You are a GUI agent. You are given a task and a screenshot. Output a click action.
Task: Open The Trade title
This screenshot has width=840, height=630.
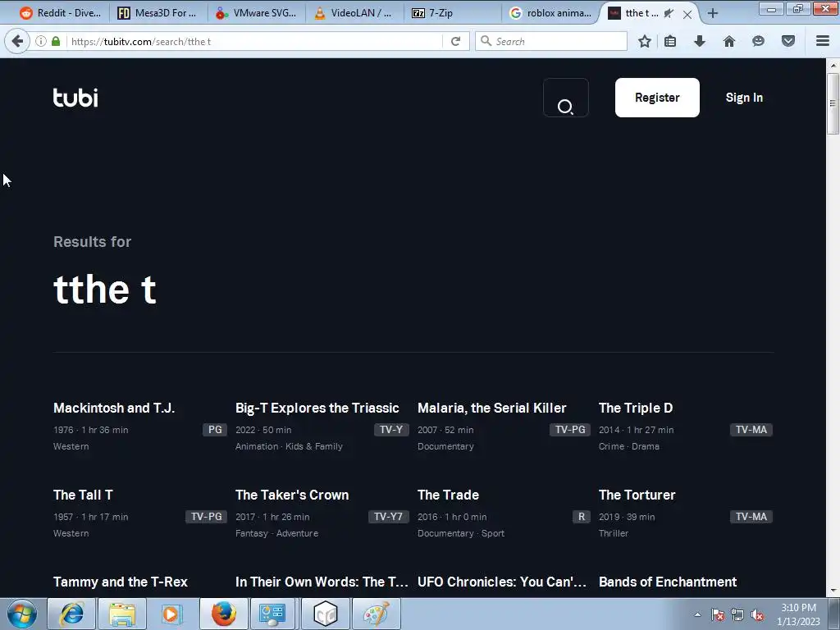[448, 495]
